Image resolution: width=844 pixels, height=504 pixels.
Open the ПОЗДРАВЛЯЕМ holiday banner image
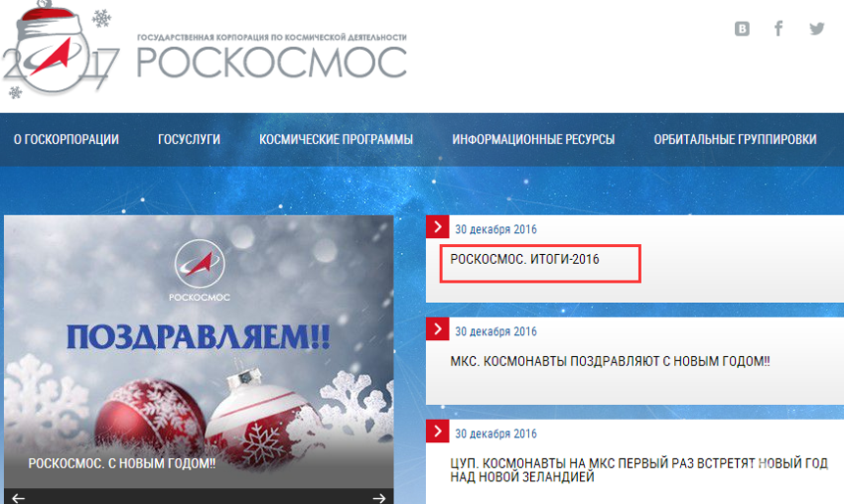(x=198, y=352)
